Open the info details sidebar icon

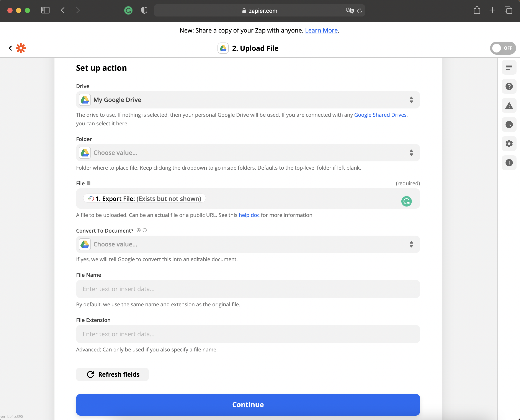[x=509, y=163]
